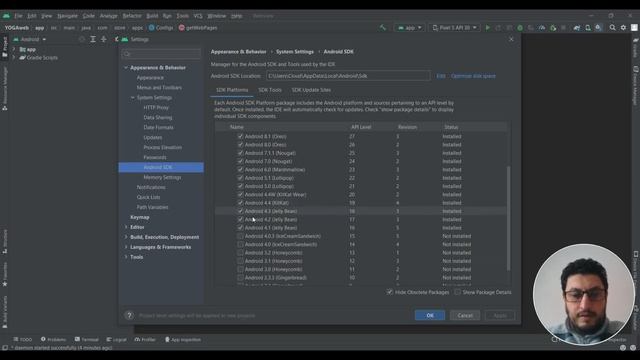Close the Settings dialog with X
The width and height of the screenshot is (640, 360).
pyautogui.click(x=511, y=39)
